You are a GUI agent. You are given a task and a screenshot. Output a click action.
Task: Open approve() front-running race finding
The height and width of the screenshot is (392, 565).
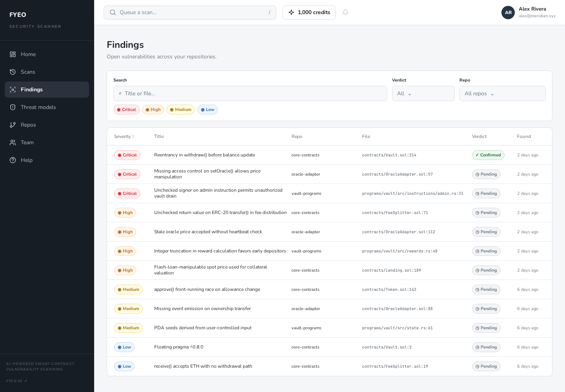pos(207,289)
